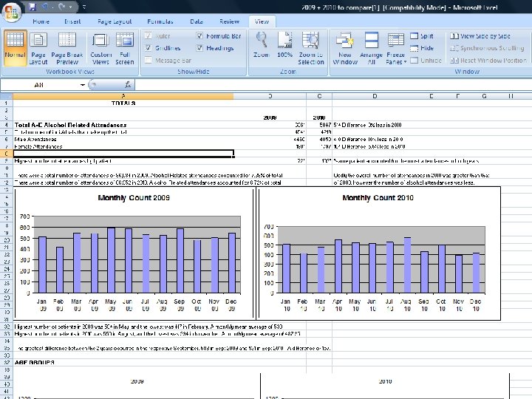The image size is (532, 399).
Task: Click View Side by Side
Action: click(x=480, y=35)
